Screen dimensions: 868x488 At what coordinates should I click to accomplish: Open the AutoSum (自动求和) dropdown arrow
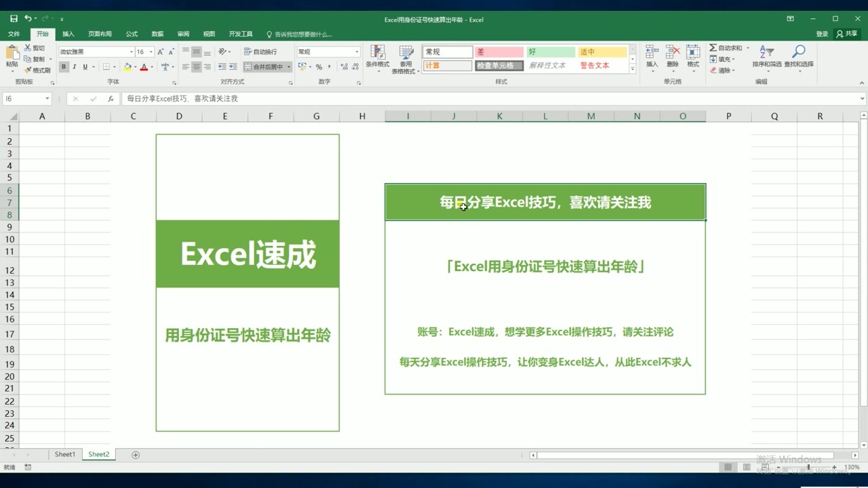click(748, 48)
